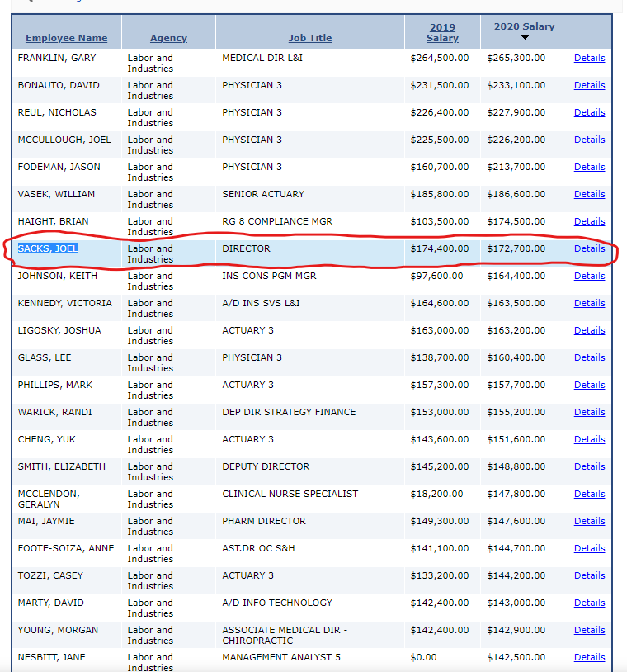Sort table by Employee Name column

coord(66,38)
